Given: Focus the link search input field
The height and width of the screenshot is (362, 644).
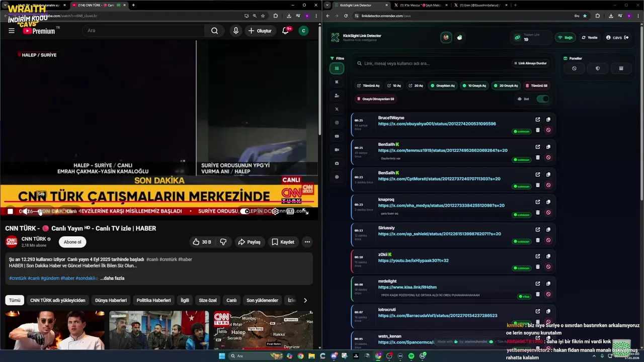Looking at the screenshot, I should click(x=433, y=63).
